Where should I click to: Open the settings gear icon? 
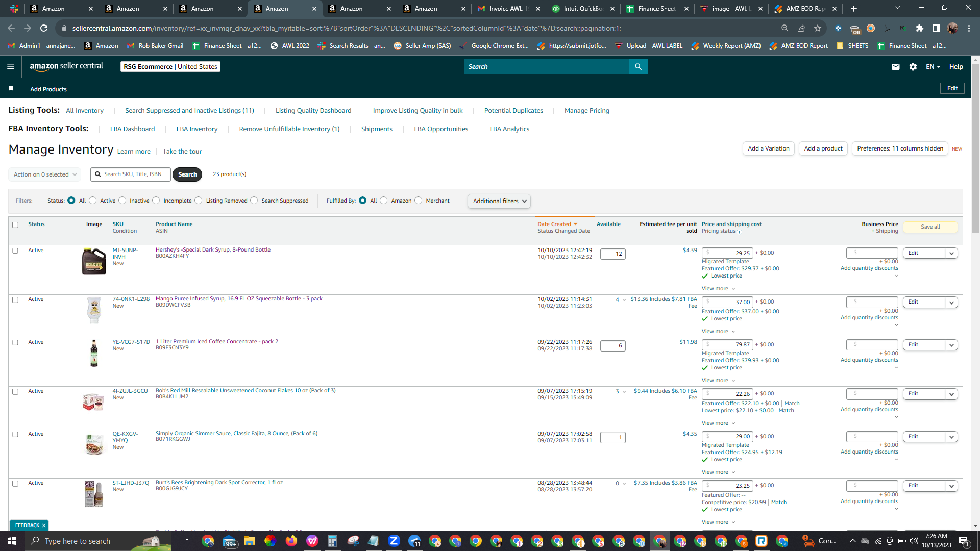[913, 67]
